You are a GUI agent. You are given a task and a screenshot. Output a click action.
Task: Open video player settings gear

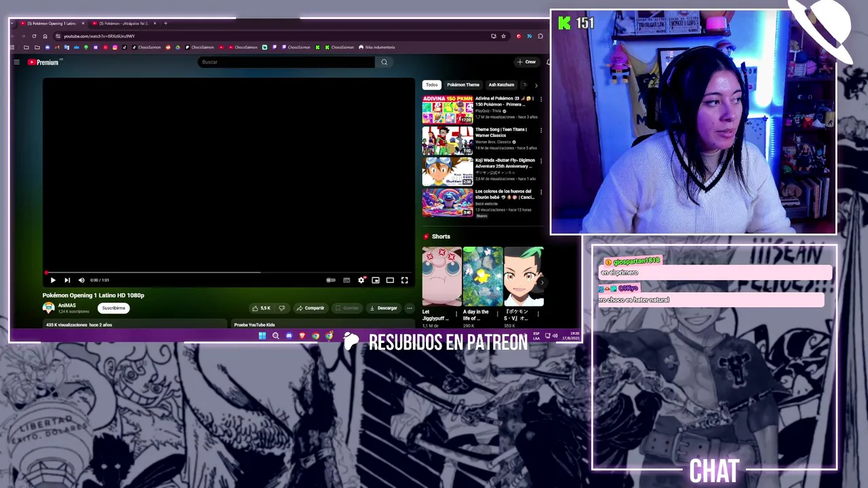click(361, 280)
